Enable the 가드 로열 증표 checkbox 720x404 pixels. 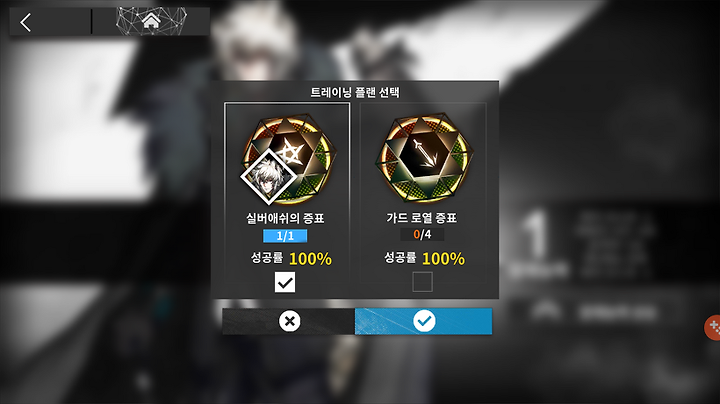click(422, 282)
